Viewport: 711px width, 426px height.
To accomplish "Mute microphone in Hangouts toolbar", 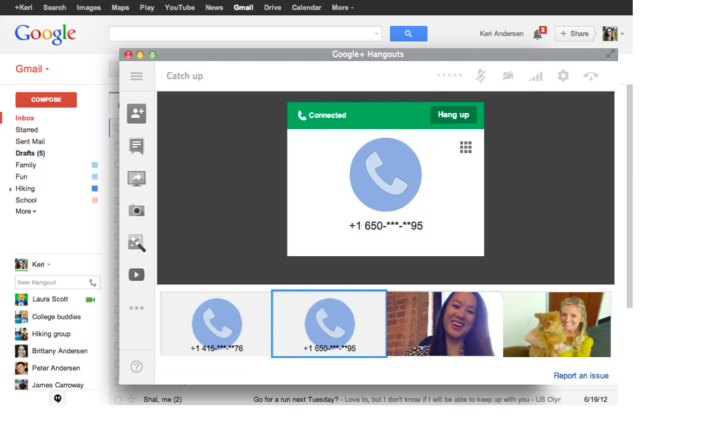I will pos(481,76).
